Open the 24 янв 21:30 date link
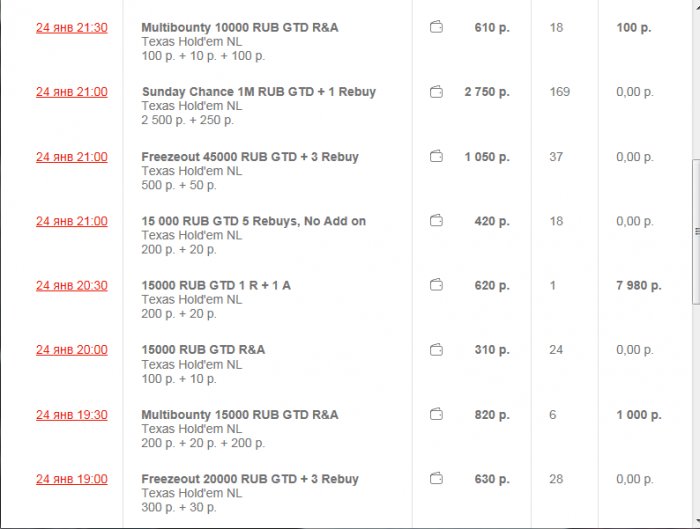 (71, 28)
